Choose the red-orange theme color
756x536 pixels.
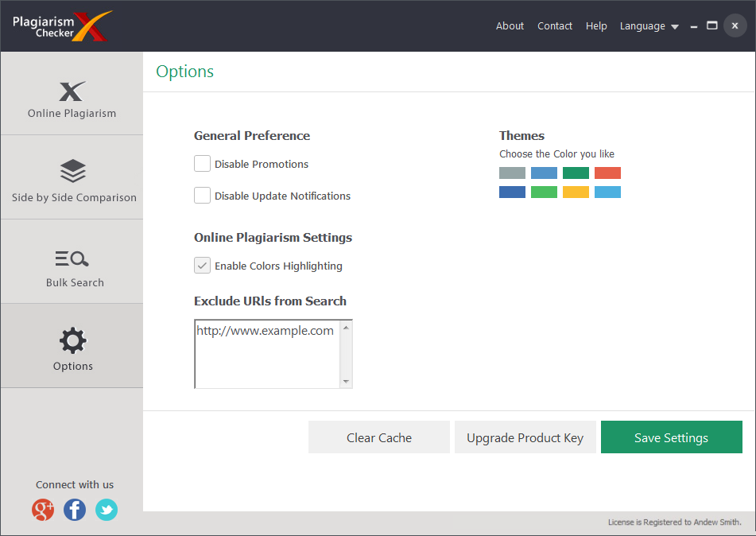(607, 173)
